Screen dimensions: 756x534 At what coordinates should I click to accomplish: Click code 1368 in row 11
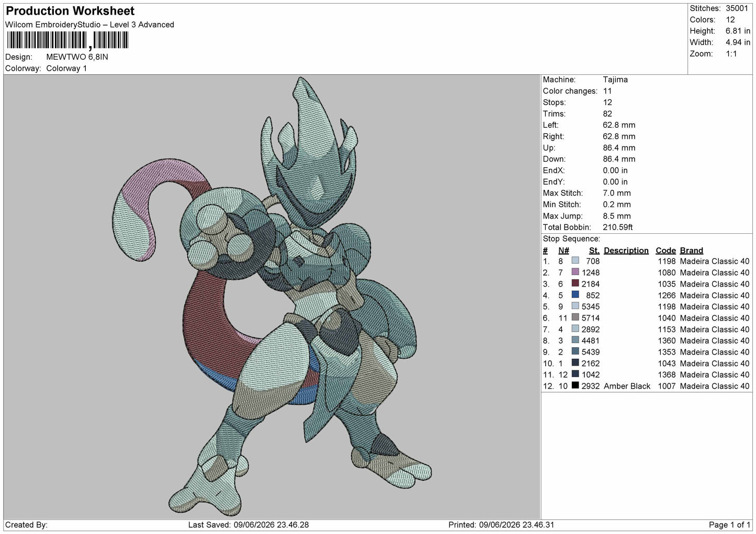click(x=667, y=374)
